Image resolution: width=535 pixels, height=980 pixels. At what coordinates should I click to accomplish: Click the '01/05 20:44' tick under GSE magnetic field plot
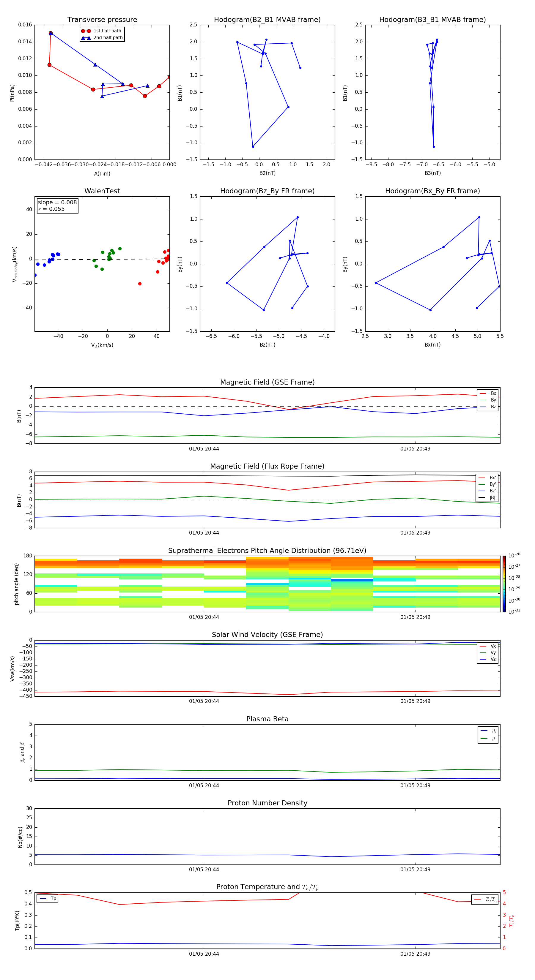point(204,449)
